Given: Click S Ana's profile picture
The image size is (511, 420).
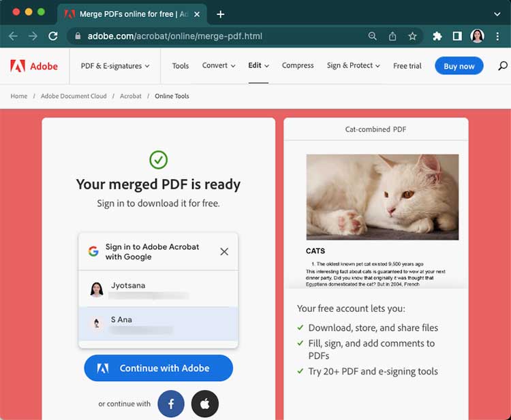Looking at the screenshot, I should click(x=97, y=323).
